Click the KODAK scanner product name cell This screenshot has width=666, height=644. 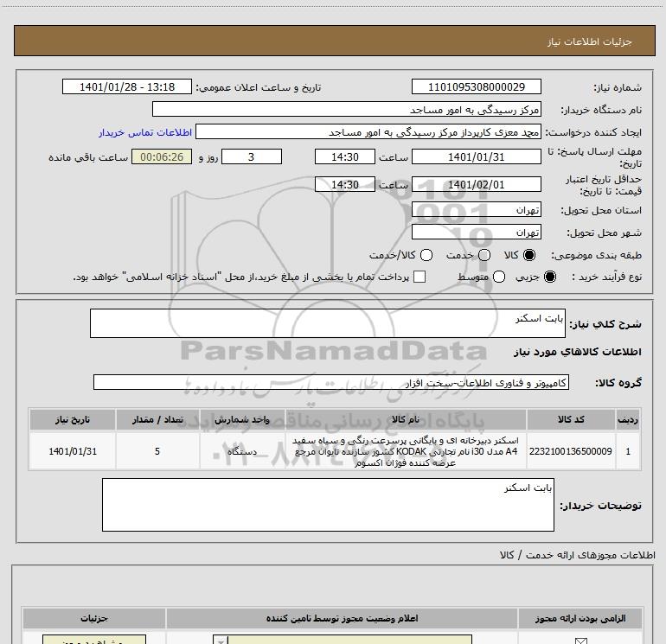pos(406,451)
